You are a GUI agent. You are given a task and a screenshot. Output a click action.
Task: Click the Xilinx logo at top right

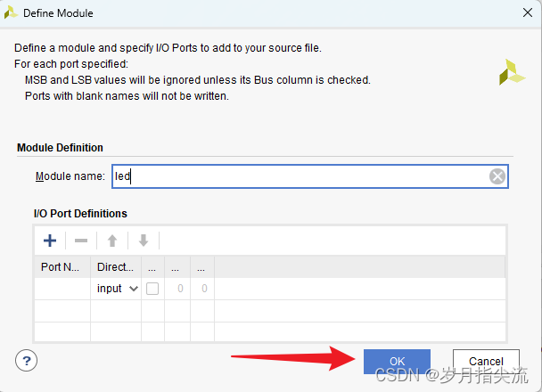pyautogui.click(x=512, y=71)
